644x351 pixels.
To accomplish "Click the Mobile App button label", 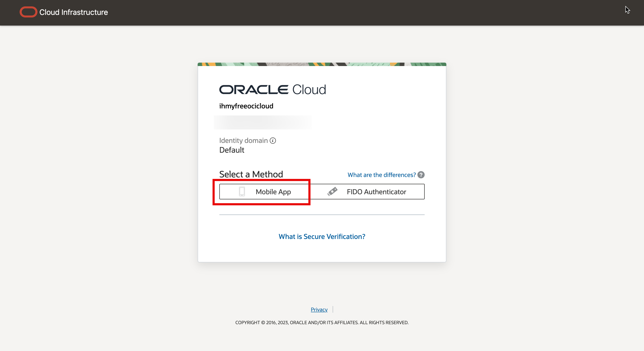I will 273,192.
